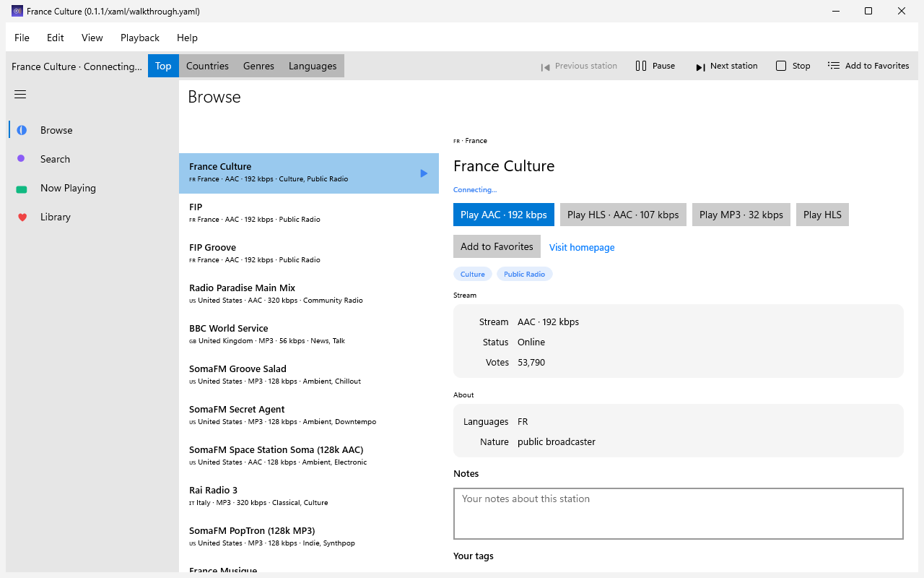The width and height of the screenshot is (924, 578).
Task: Select the FIP Groove station
Action: click(x=309, y=254)
